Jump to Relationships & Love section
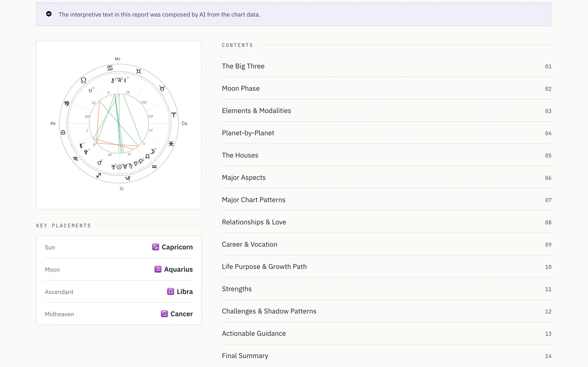 tap(387, 222)
